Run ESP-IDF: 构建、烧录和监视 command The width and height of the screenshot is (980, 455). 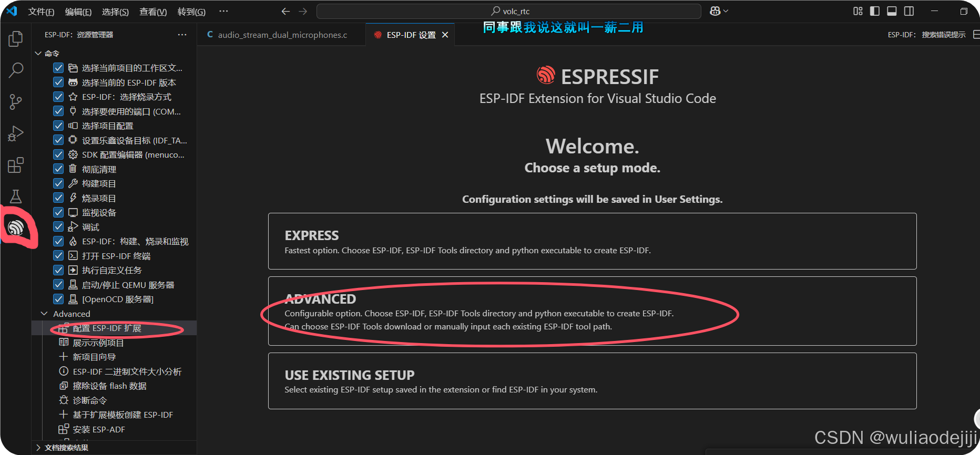click(x=135, y=241)
